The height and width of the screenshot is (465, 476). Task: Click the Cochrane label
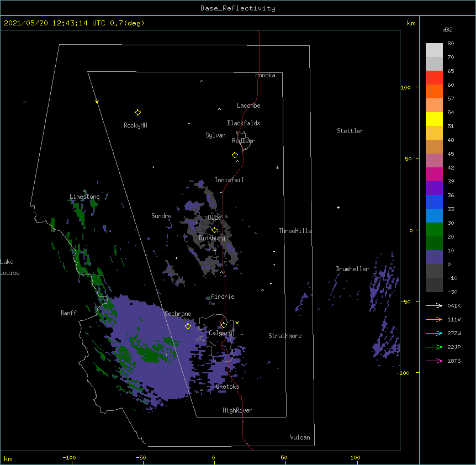178,314
